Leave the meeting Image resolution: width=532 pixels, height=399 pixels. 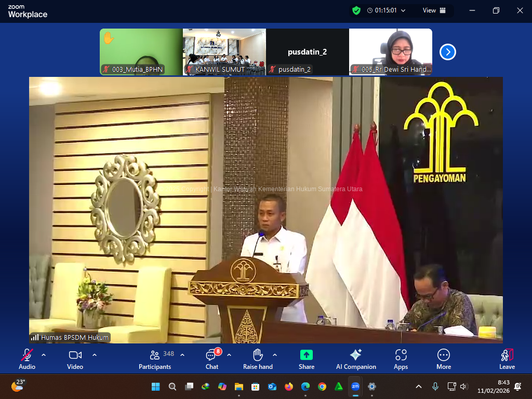[x=507, y=359]
